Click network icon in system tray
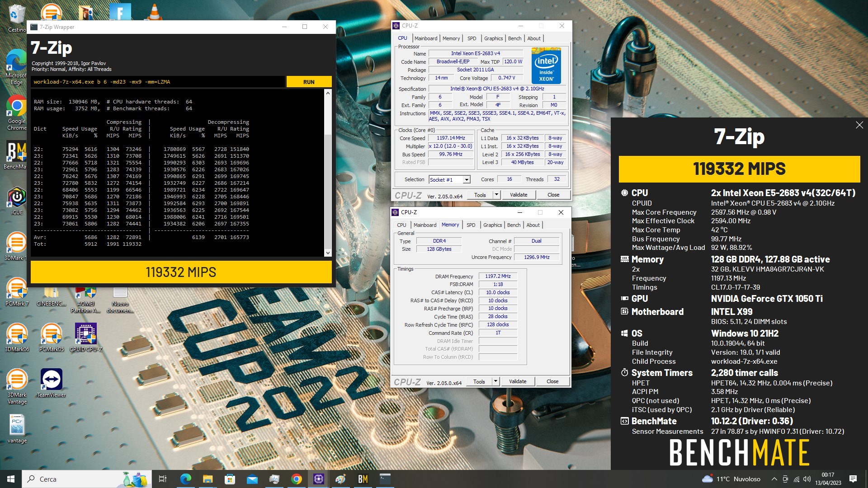Image resolution: width=868 pixels, height=488 pixels. (796, 479)
